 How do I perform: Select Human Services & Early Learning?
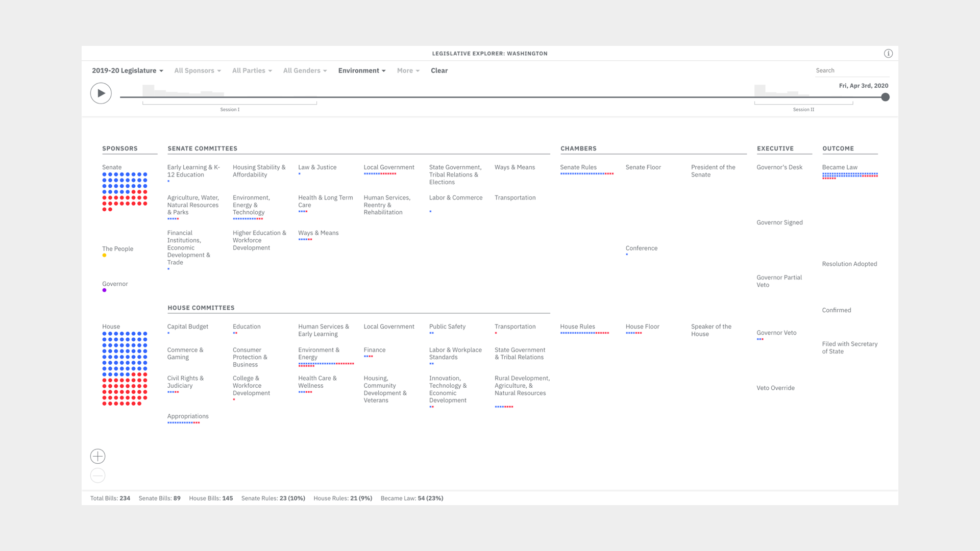[324, 331]
